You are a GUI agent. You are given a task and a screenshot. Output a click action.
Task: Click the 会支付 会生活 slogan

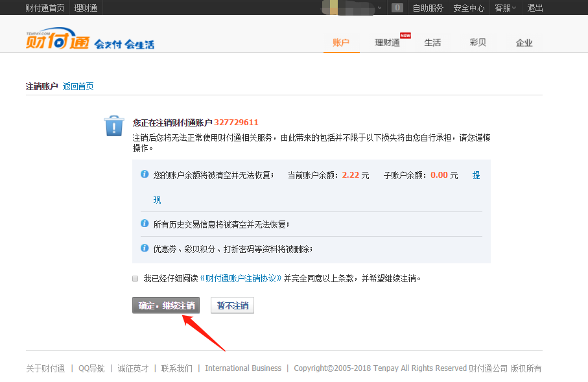124,44
